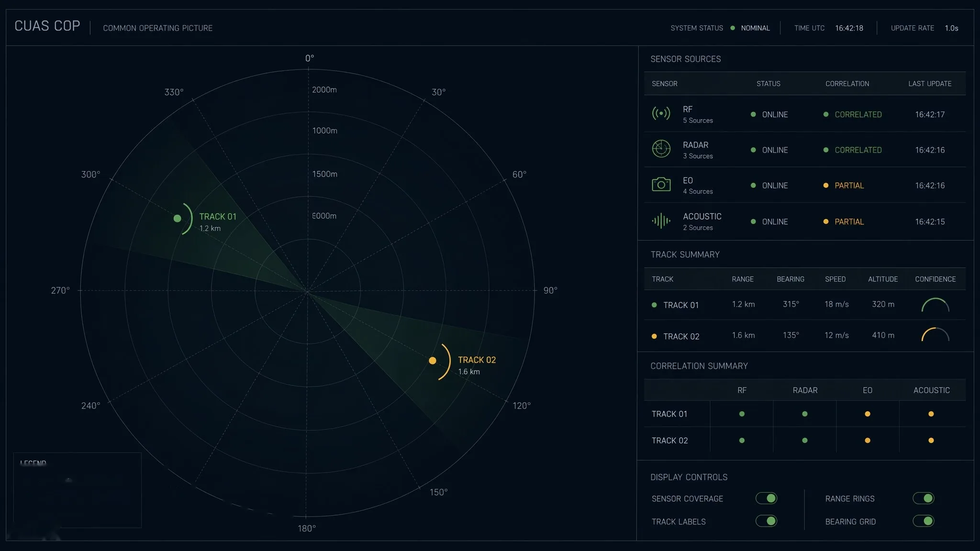The height and width of the screenshot is (551, 980).
Task: Click the RADAR sensor icon
Action: coord(661,149)
